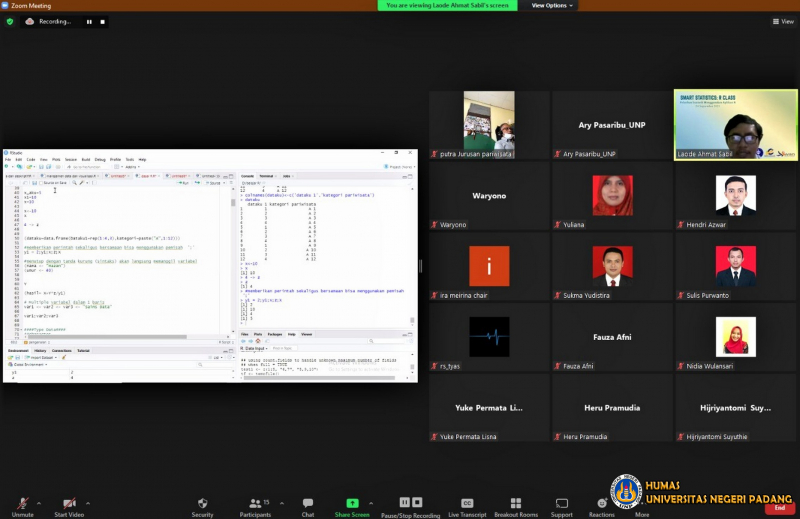The width and height of the screenshot is (800, 519).
Task: Click the broom clear-environment icon
Action: tap(64, 357)
